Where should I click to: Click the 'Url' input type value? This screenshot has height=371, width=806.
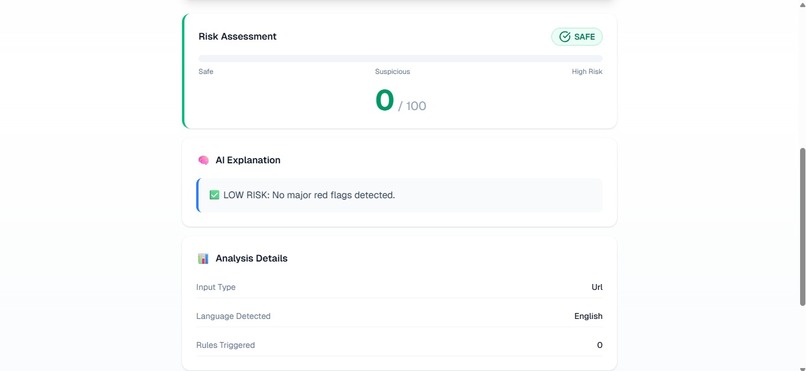(597, 287)
